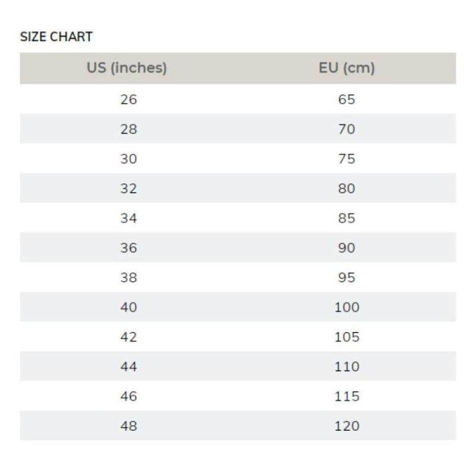Select US size 32 in the table

click(x=129, y=189)
